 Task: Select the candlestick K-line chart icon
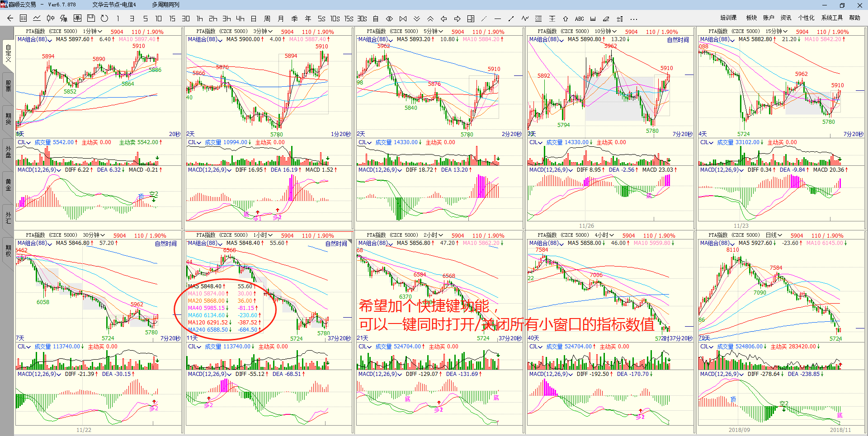[51, 19]
